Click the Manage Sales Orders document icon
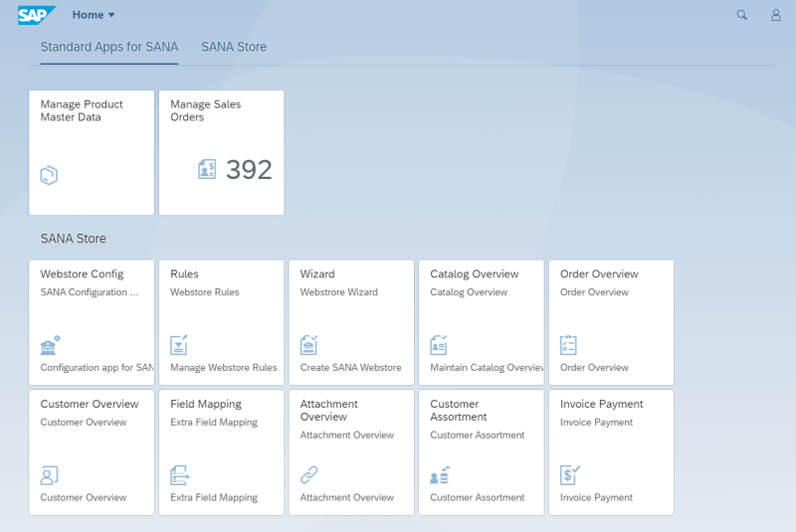The height and width of the screenshot is (532, 796). pos(207,169)
